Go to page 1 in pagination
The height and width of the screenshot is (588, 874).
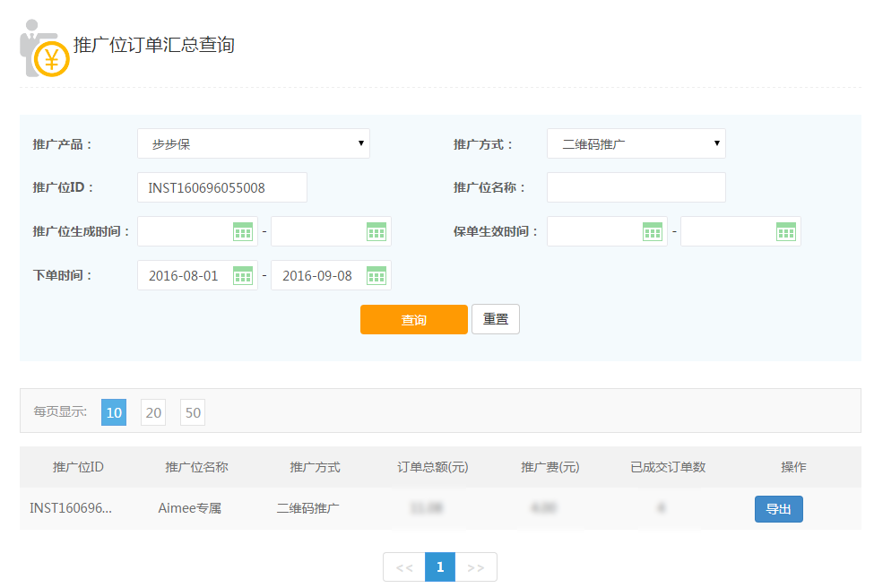[440, 567]
